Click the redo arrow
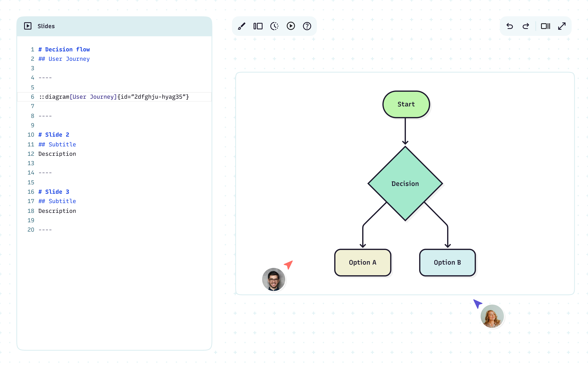Screen dimensions: 588x367 (x=526, y=26)
